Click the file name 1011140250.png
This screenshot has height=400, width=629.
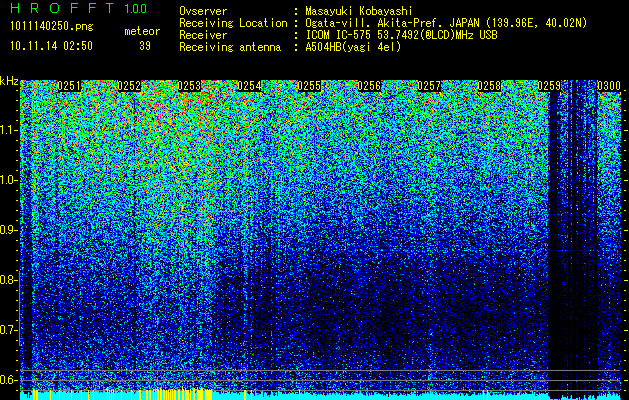pos(52,27)
